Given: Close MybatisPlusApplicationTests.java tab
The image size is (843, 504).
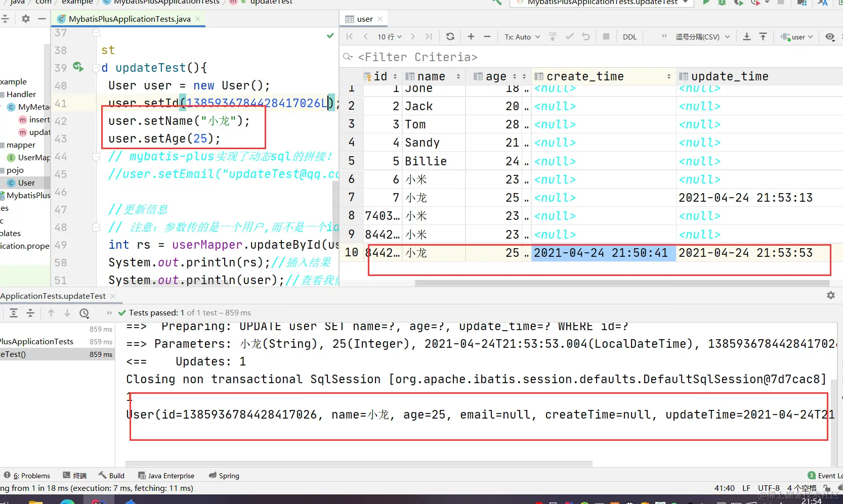Looking at the screenshot, I should point(198,19).
